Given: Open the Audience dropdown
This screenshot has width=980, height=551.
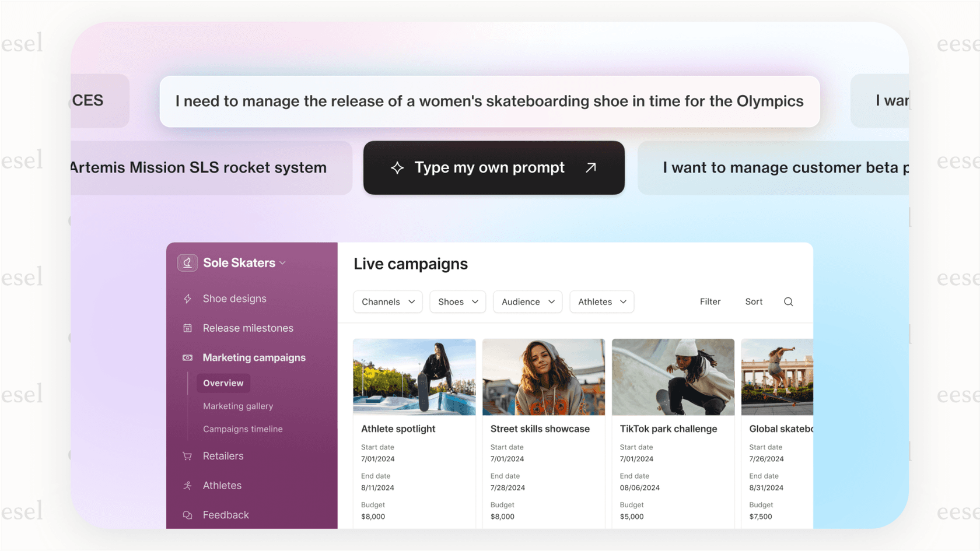Looking at the screenshot, I should click(x=527, y=301).
